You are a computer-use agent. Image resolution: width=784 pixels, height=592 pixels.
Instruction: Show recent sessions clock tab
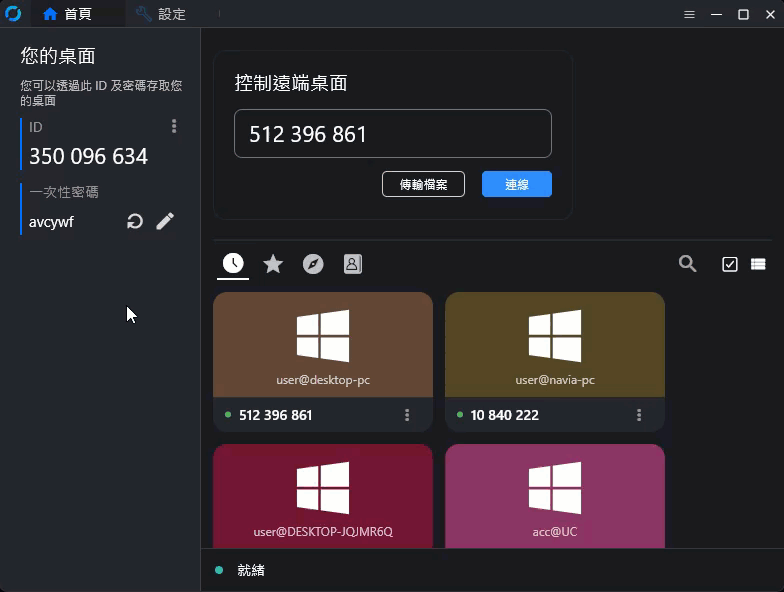click(x=233, y=264)
